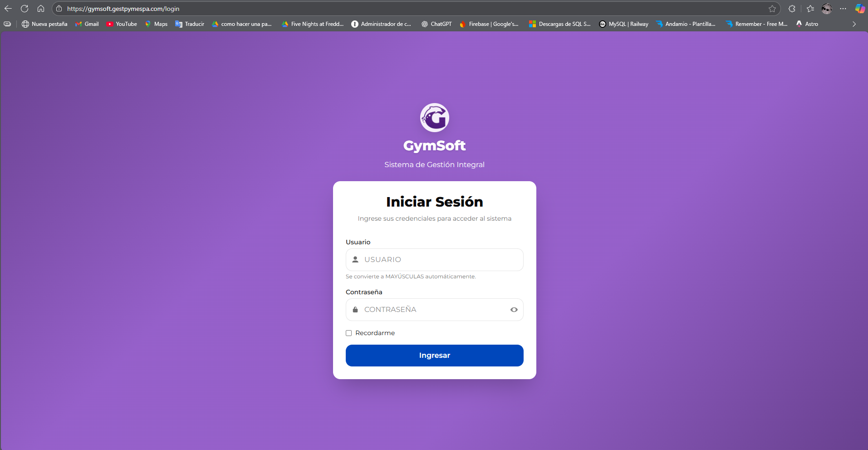Click the Refresh page icon
Viewport: 868px width, 450px height.
click(x=25, y=8)
